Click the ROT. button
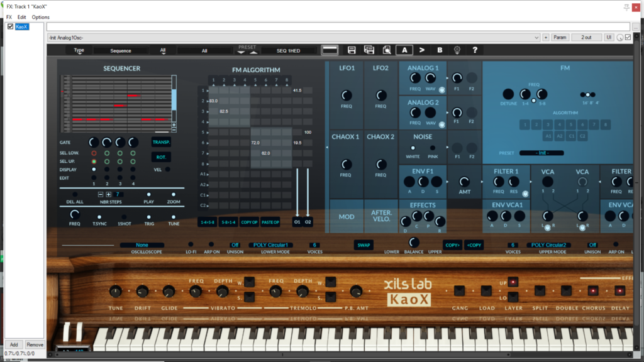 161,157
